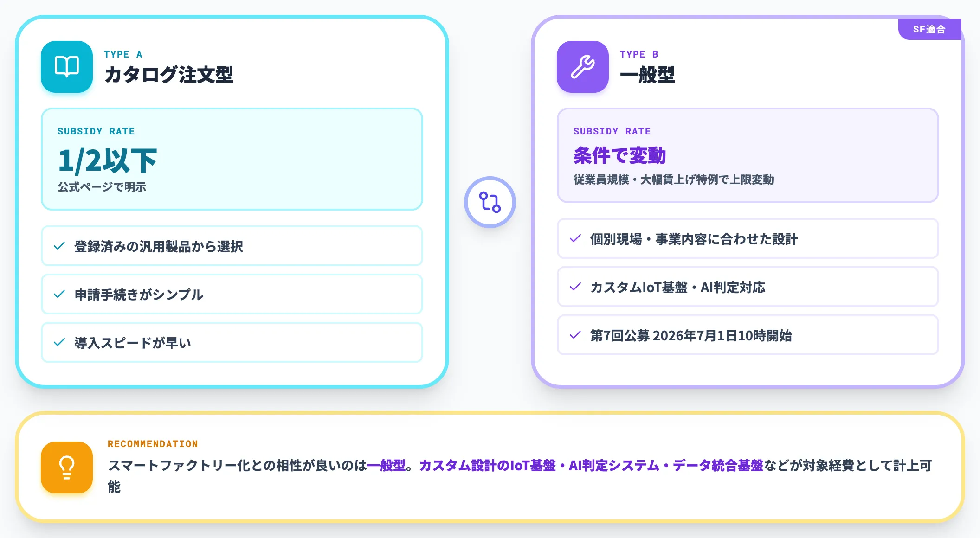Image resolution: width=980 pixels, height=538 pixels.
Task: Click the 申請手続きがシンプル feature row
Action: [x=232, y=294]
